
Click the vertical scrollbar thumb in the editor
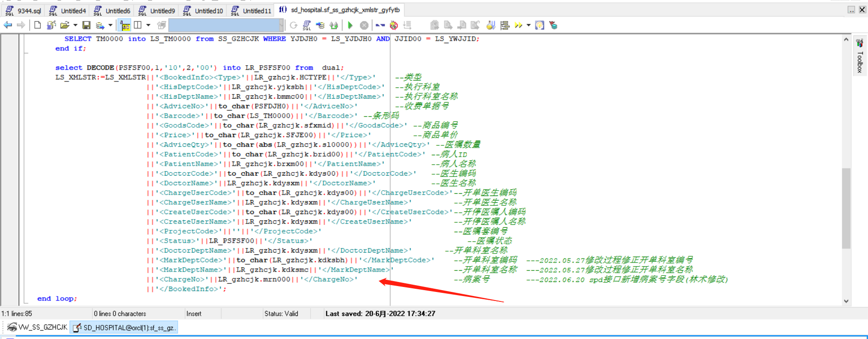[846, 208]
